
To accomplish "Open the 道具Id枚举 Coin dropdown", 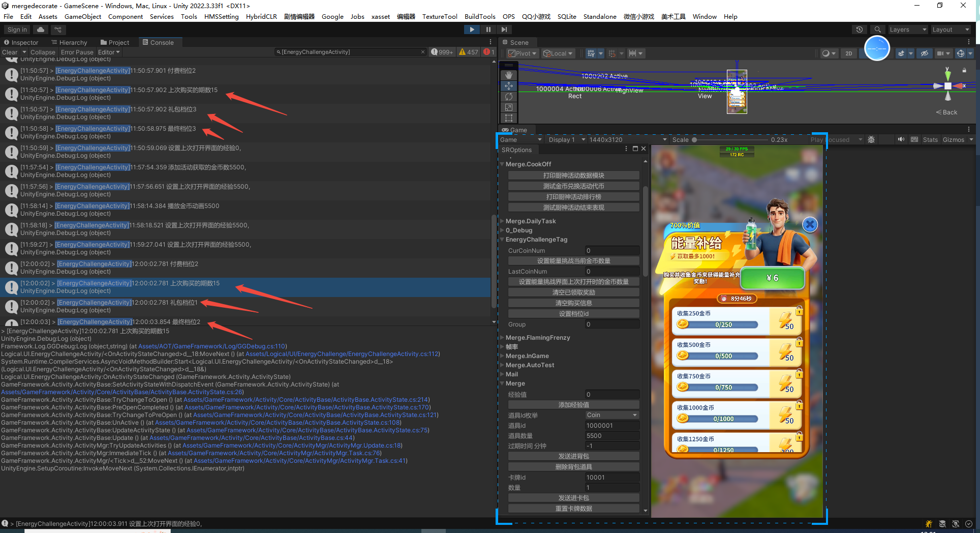I will 612,415.
